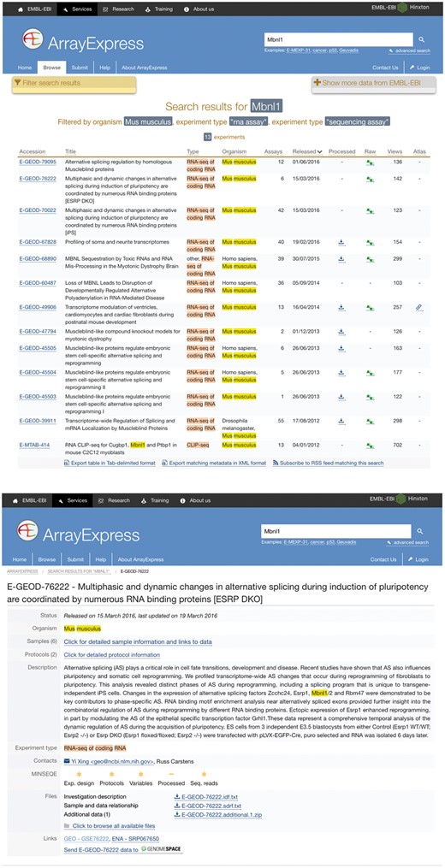
Task: Open Training menu on E-GEOD-76222 page
Action: click(155, 500)
